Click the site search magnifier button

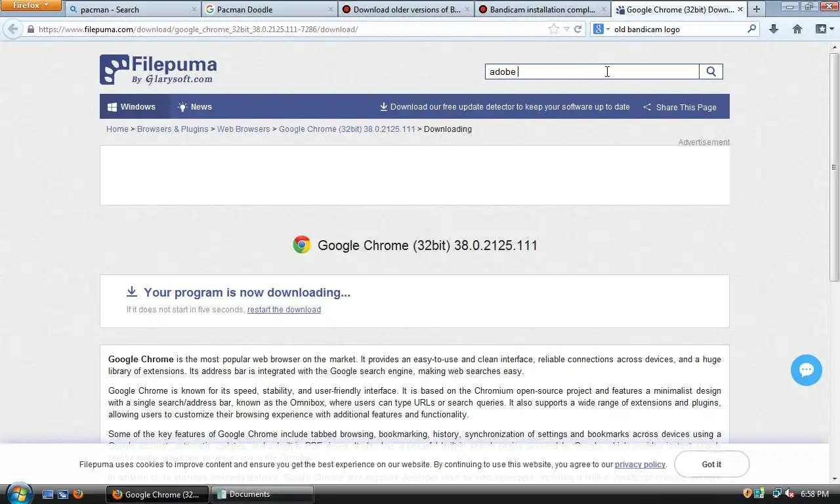711,72
